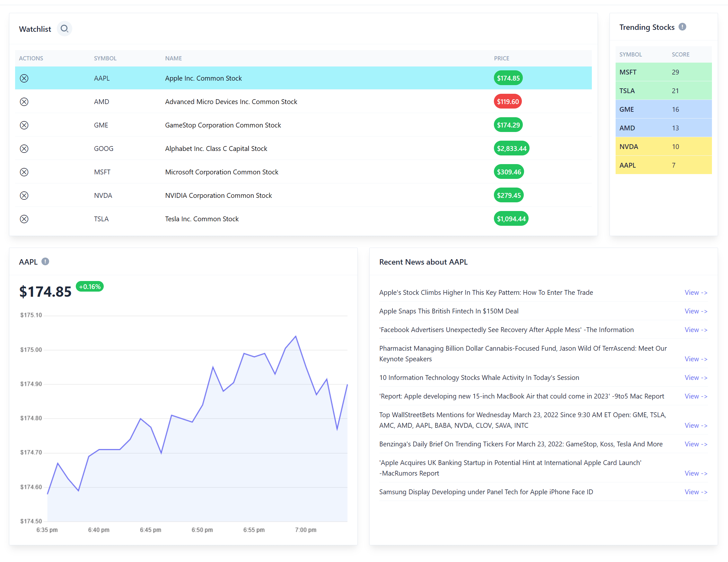Image resolution: width=728 pixels, height=562 pixels.
Task: Click the Recent News about AAPL heading
Action: coord(423,262)
